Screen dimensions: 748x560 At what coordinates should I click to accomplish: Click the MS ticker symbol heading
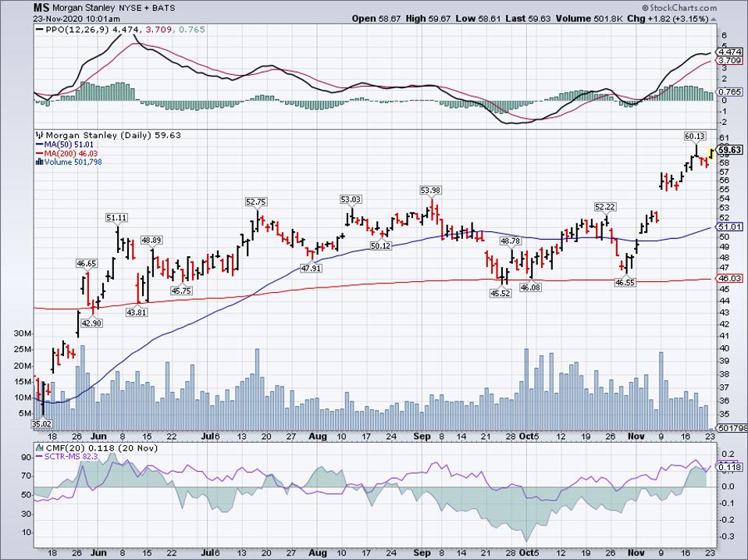(x=40, y=8)
